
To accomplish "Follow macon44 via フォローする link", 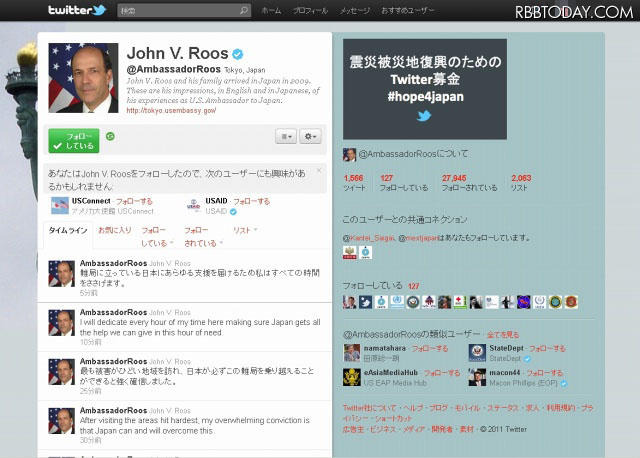I will (544, 373).
